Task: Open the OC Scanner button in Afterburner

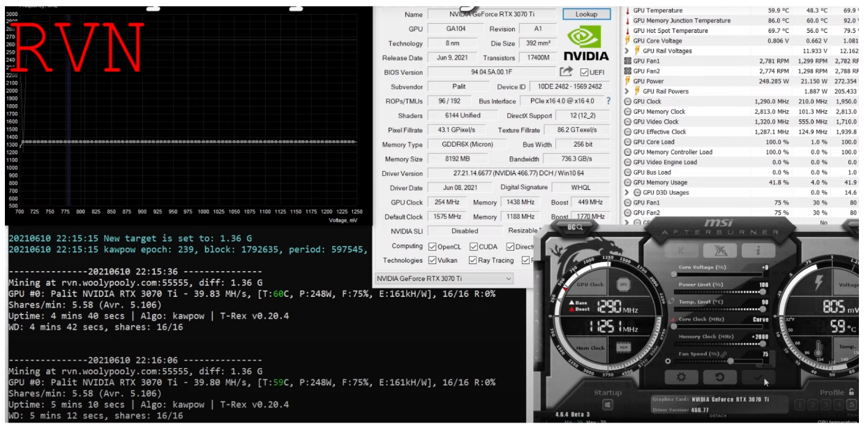Action: pos(574,226)
